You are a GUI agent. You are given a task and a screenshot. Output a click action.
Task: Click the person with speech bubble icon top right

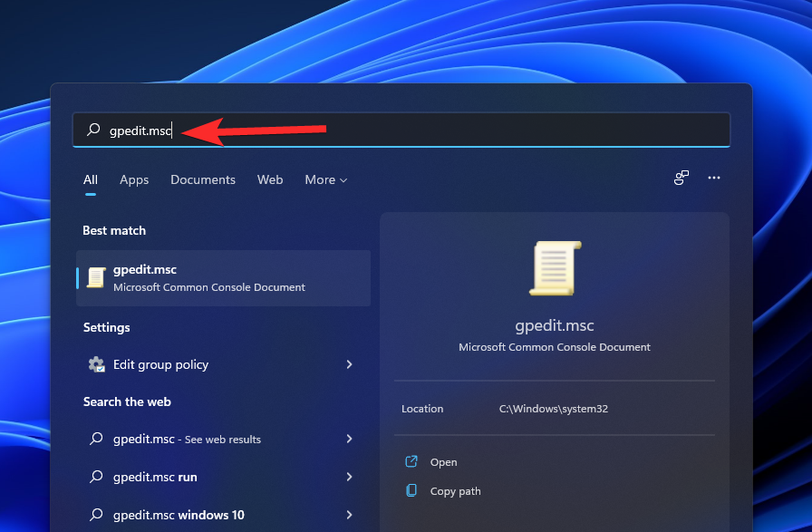point(681,178)
